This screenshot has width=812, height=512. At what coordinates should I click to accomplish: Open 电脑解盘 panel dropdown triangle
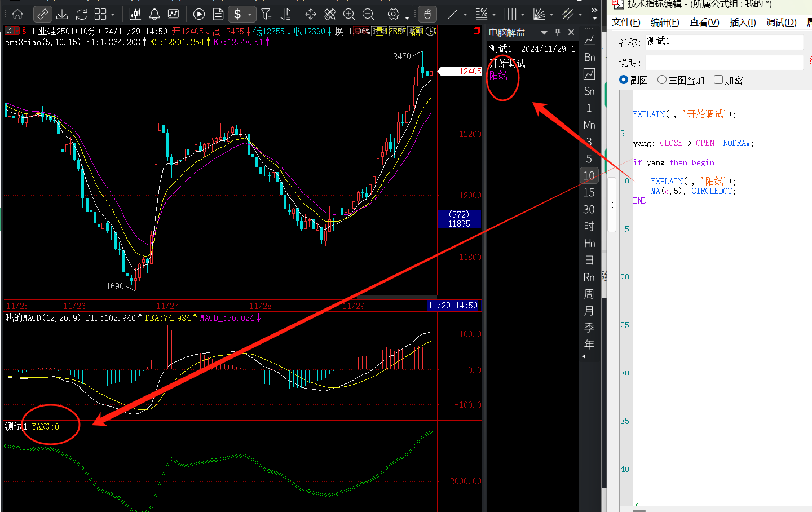click(x=544, y=33)
